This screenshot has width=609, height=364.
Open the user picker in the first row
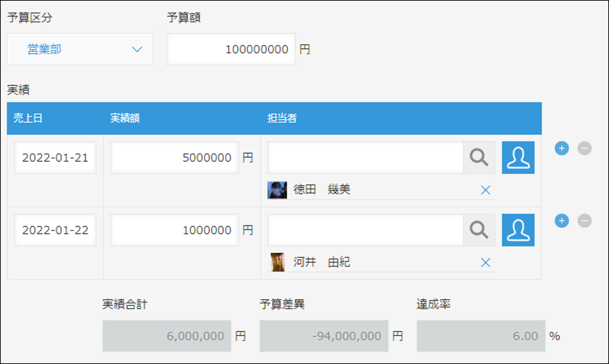click(518, 158)
